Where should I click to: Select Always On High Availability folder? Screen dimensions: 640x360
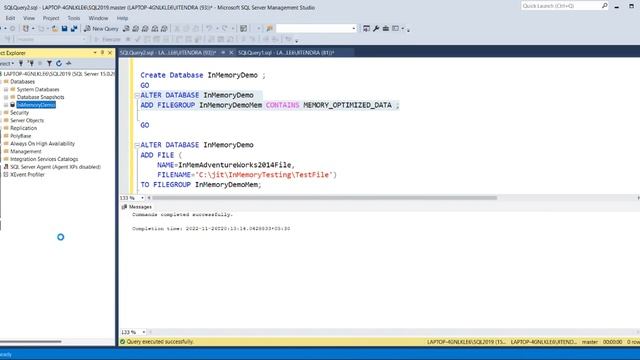tap(42, 144)
